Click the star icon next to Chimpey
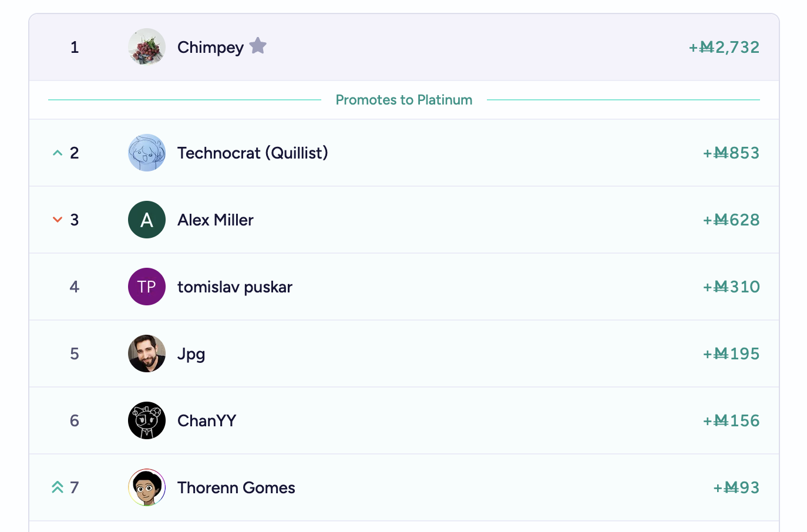 coord(258,46)
